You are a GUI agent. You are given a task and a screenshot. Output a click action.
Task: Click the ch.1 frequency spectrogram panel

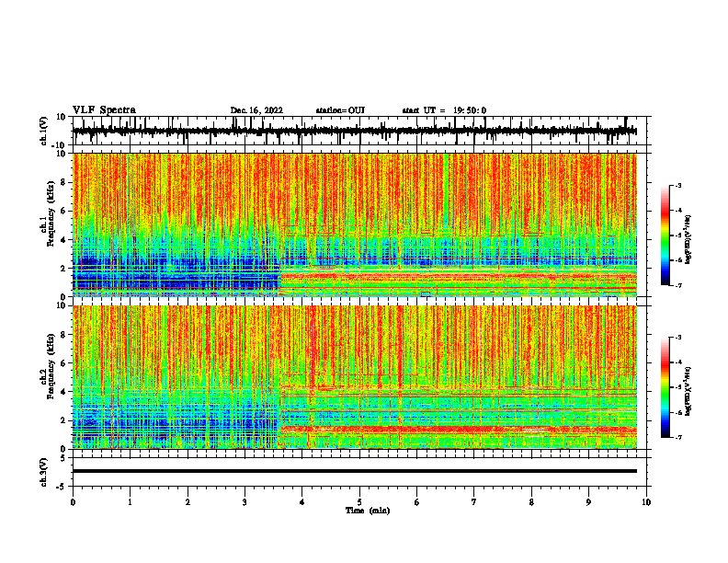355,224
